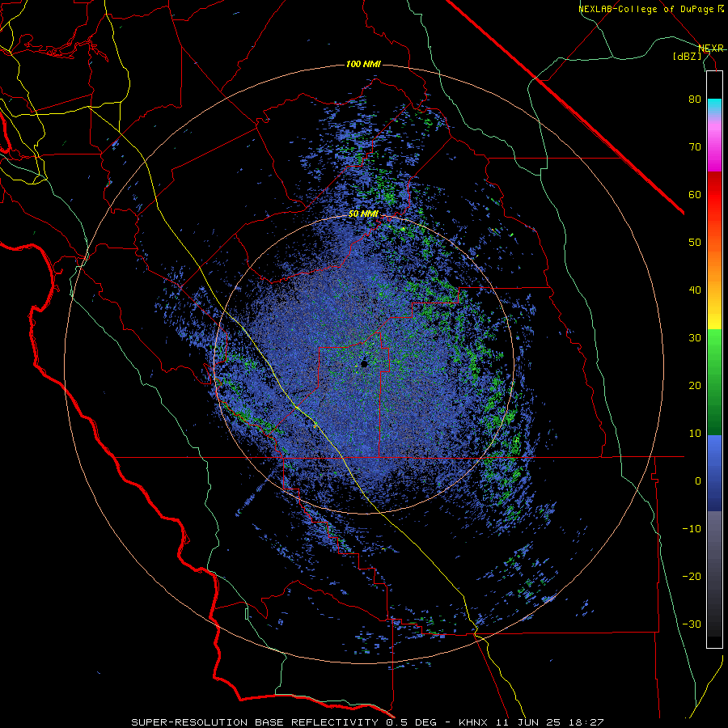Click the black radar site dot at center

tap(364, 365)
